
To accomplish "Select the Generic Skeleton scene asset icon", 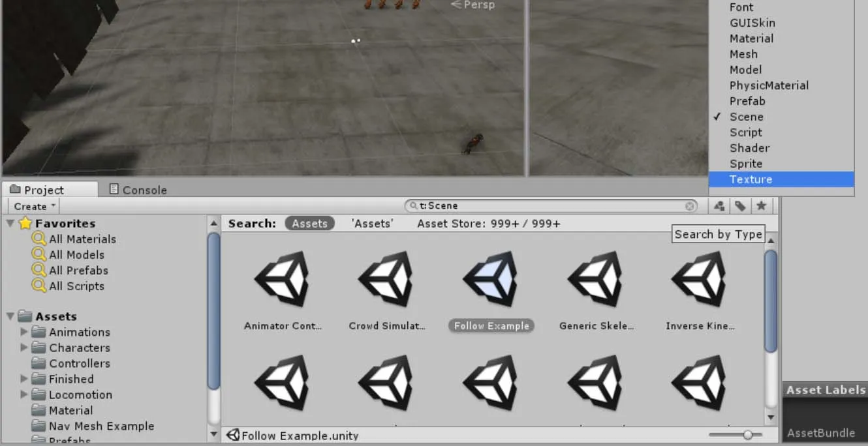I will point(596,278).
